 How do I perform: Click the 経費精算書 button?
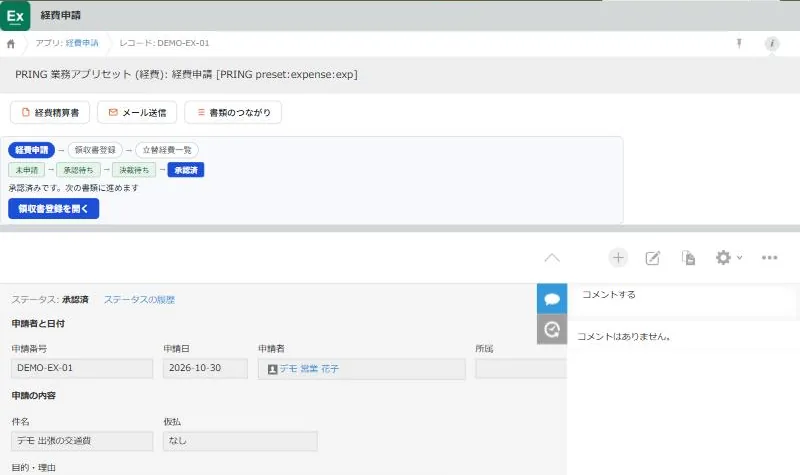pos(50,112)
